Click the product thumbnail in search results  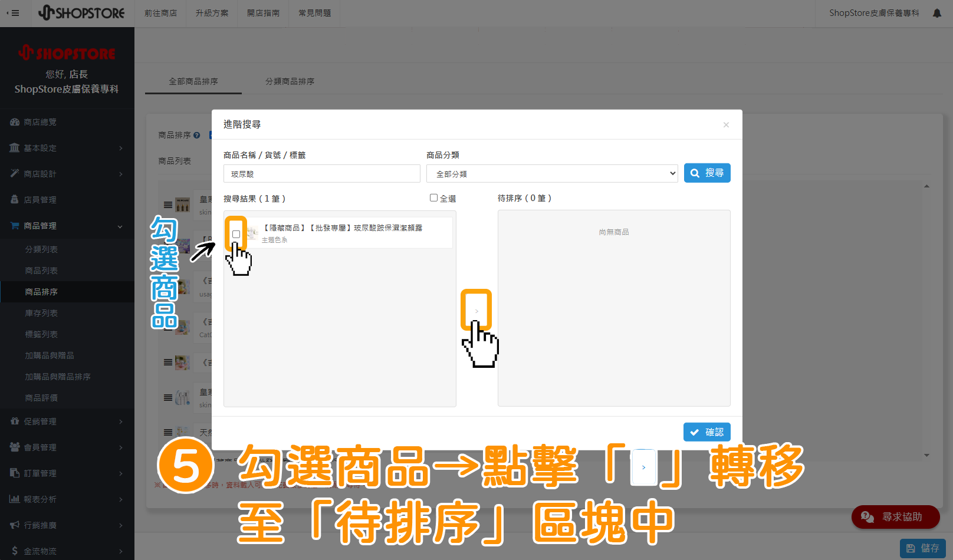252,233
